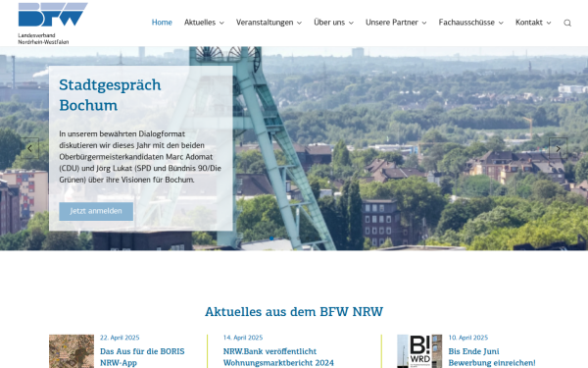Click the Jetzt anmelden button
The image size is (588, 368).
(96, 211)
